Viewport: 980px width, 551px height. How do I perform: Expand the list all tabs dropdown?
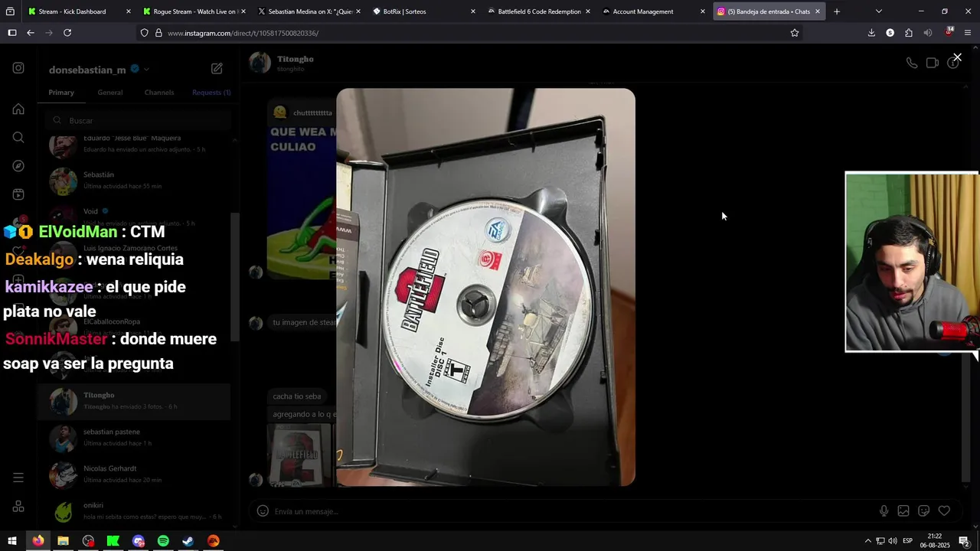878,11
